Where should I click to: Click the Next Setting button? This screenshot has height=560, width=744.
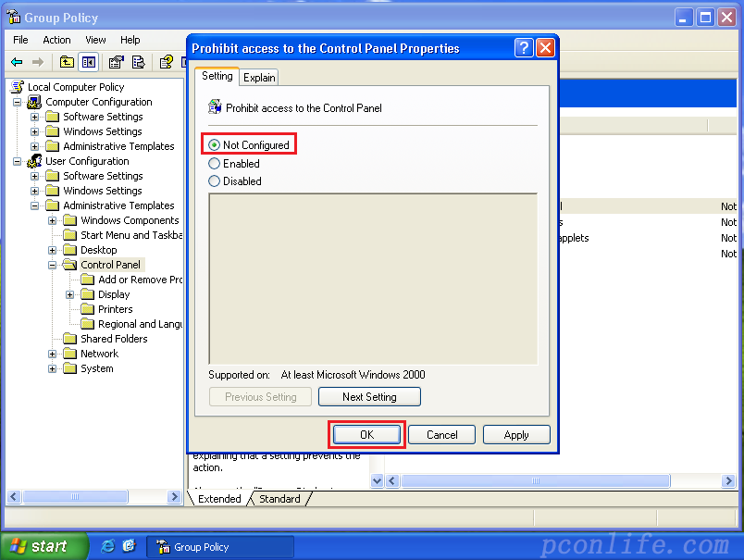[369, 397]
